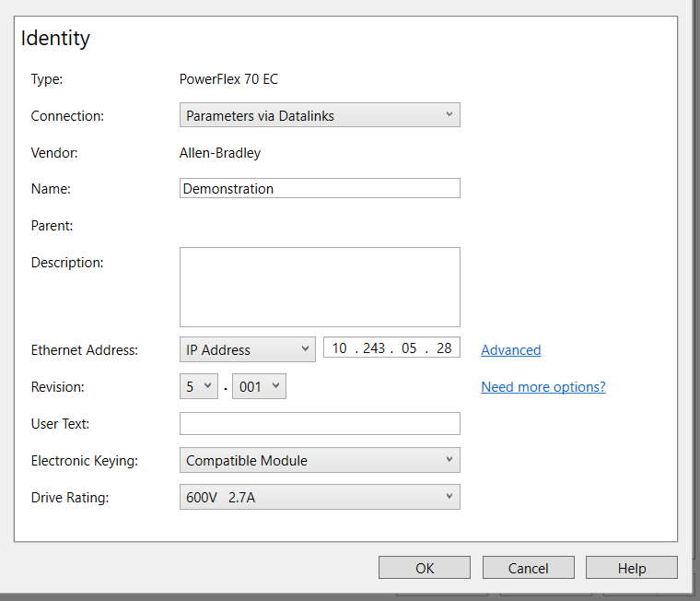Select the first IP octet showing 10

(x=340, y=348)
